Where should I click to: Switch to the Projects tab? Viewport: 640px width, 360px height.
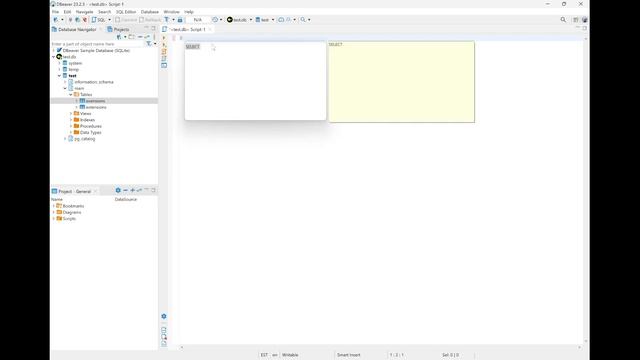118,29
